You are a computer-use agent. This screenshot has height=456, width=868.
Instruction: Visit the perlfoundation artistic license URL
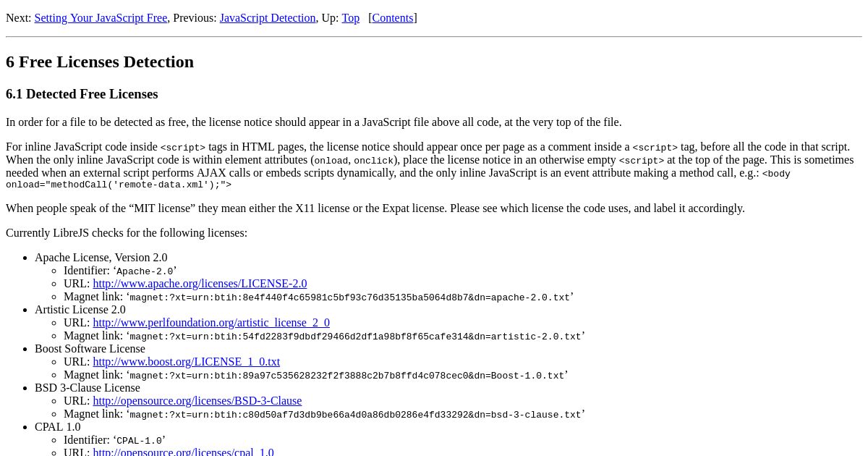[211, 323]
